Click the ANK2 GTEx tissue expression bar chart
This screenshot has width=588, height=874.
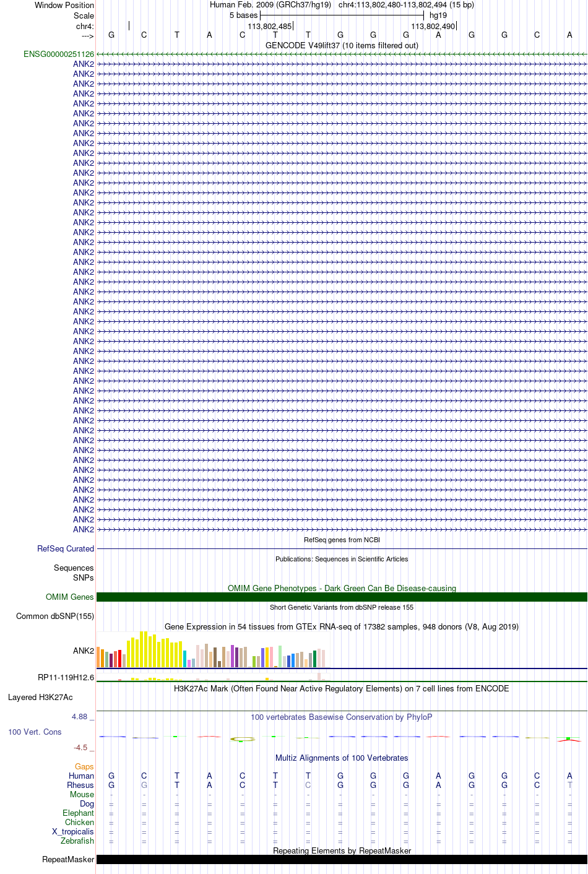212,650
